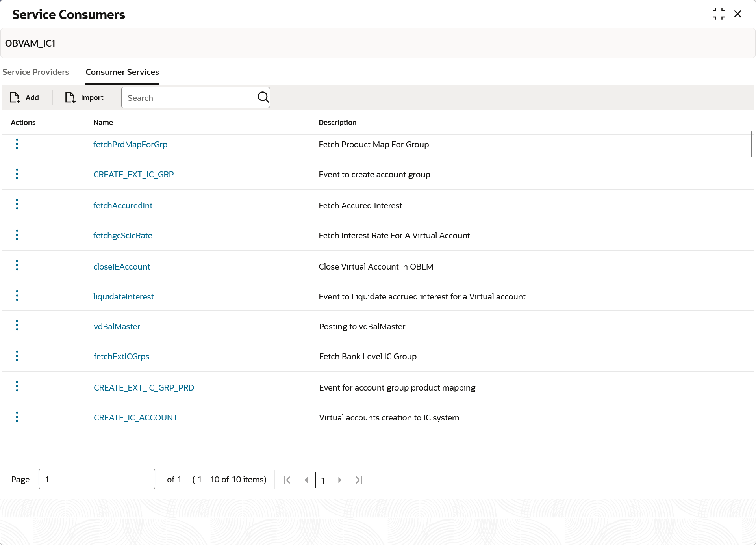Click the search magnifier icon
756x545 pixels.
[263, 97]
